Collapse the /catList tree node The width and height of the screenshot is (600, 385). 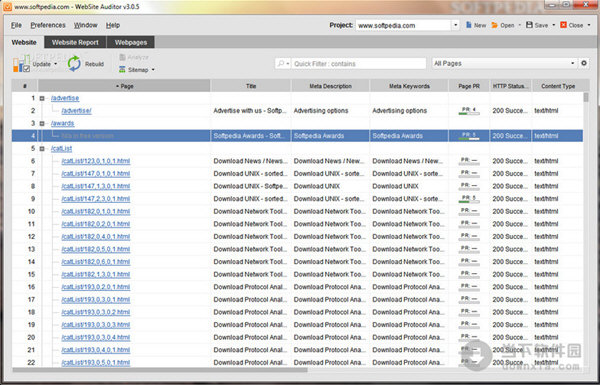(42, 148)
